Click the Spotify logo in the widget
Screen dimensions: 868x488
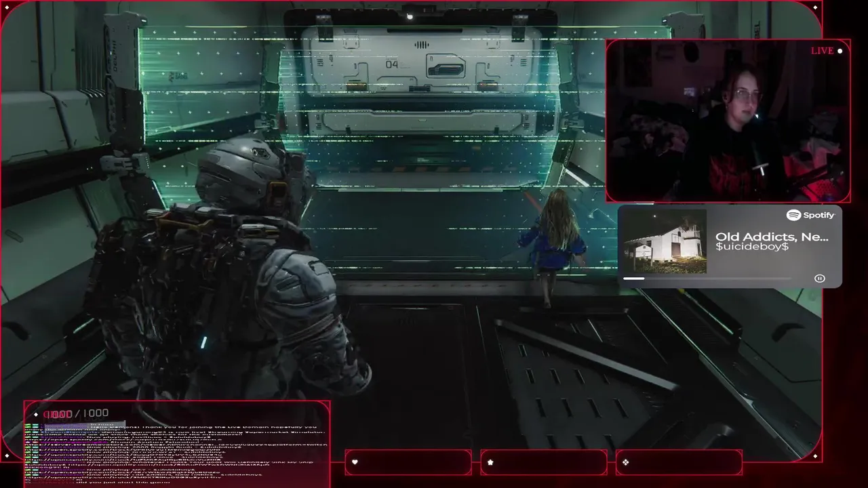810,215
